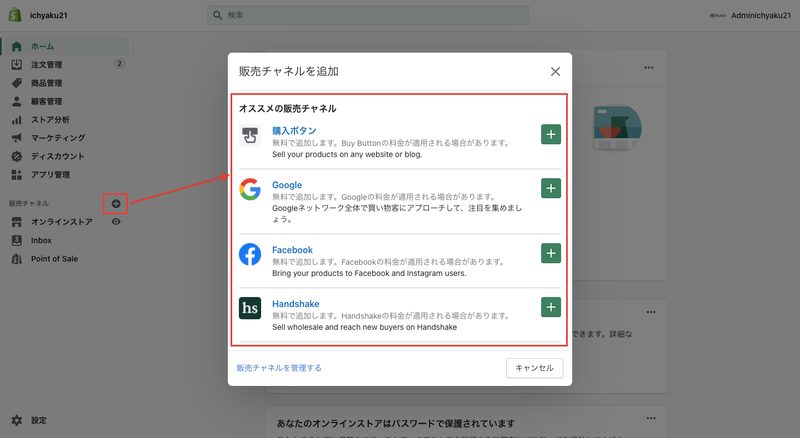
Task: Add a sales channel plus icon
Action: (116, 204)
